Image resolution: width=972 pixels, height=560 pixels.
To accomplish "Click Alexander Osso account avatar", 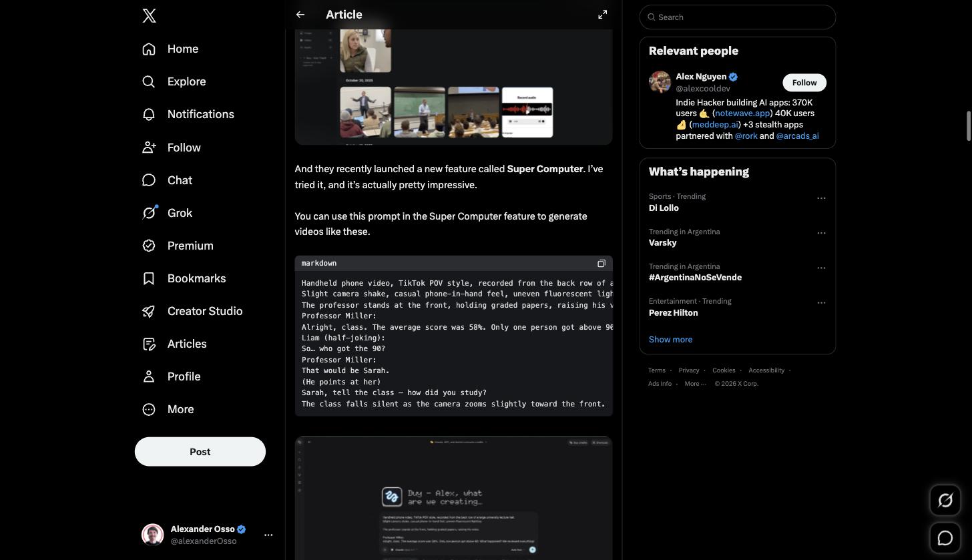I will pos(153,535).
